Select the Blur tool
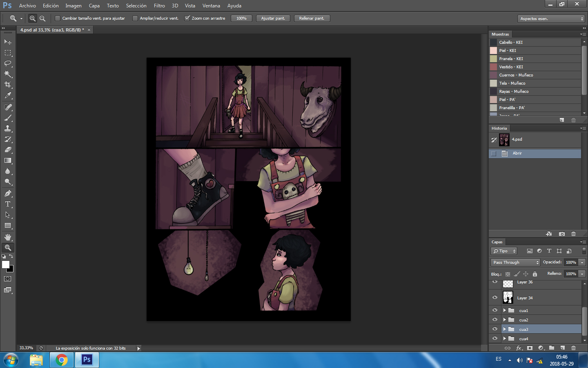588x368 pixels. 8,171
